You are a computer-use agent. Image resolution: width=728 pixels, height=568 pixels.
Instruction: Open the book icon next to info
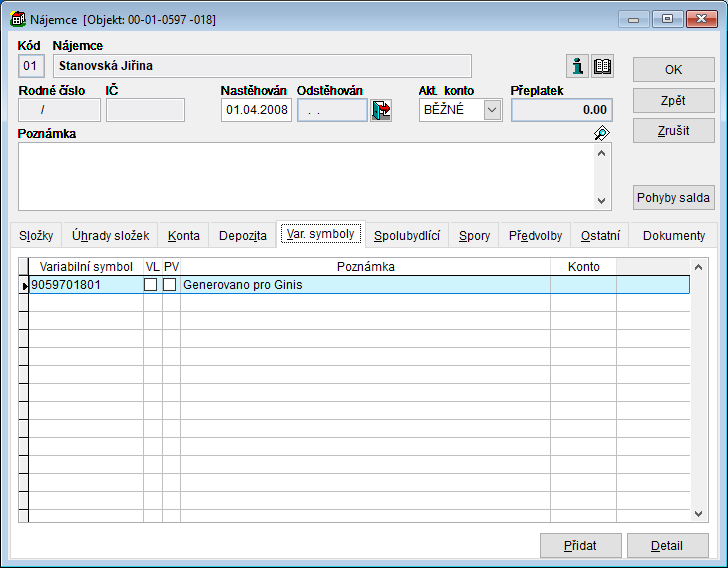click(602, 67)
